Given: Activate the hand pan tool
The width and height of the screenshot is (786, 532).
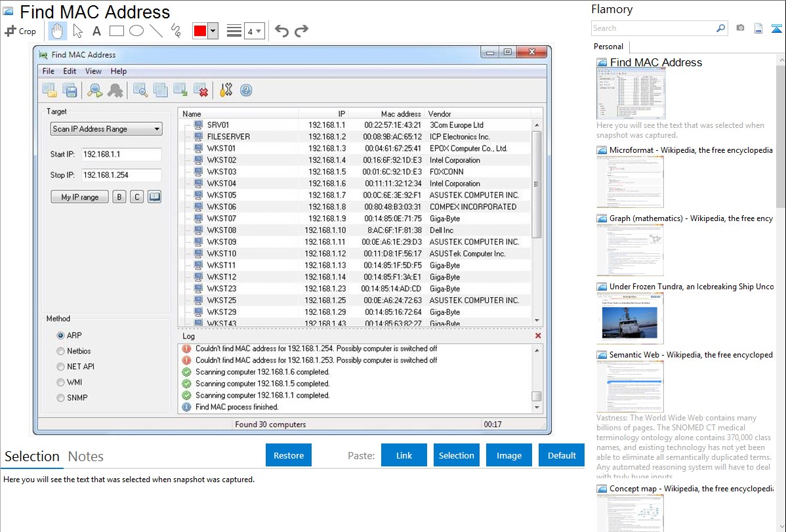Looking at the screenshot, I should click(x=57, y=31).
